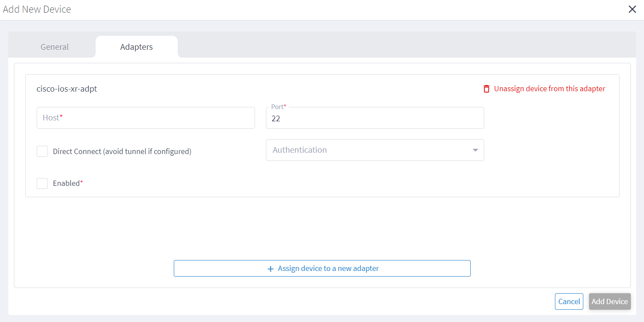Click the Add New Device title text
644x322 pixels.
point(37,9)
